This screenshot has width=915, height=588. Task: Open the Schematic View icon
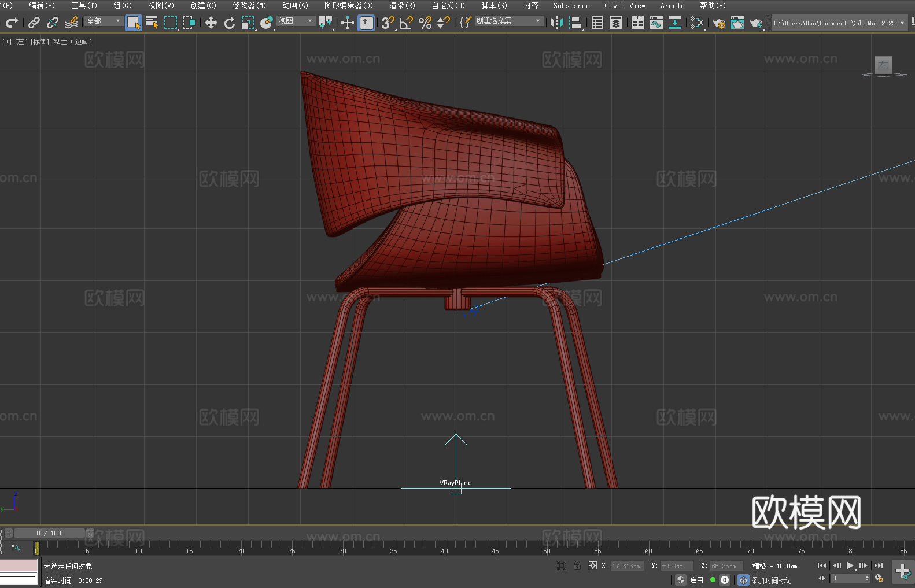click(697, 23)
